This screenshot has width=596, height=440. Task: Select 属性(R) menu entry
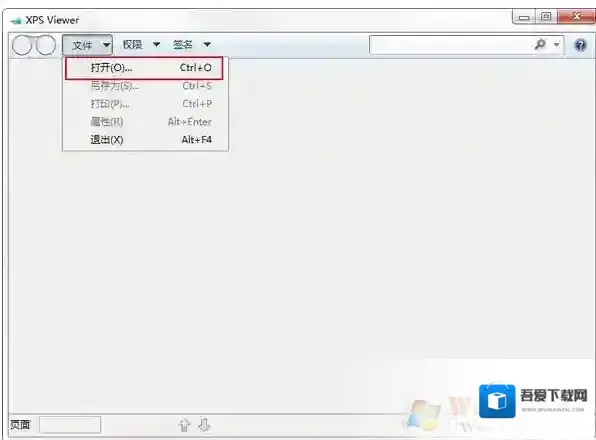(145, 122)
